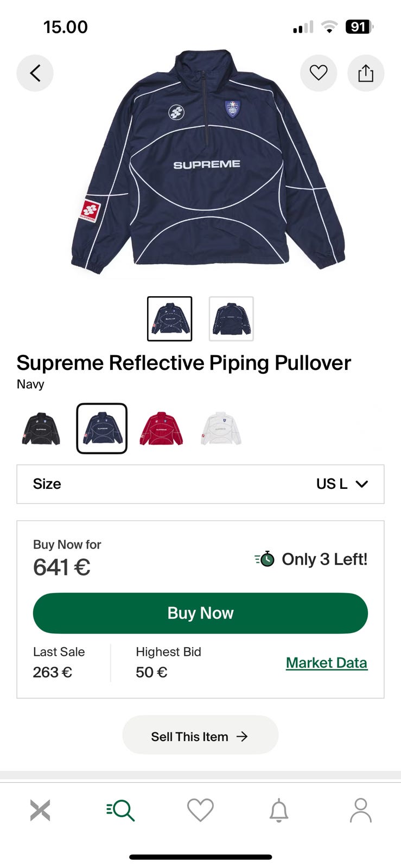This screenshot has width=401, height=868.
Task: Open favorites tab heart in bottom bar
Action: pyautogui.click(x=200, y=810)
